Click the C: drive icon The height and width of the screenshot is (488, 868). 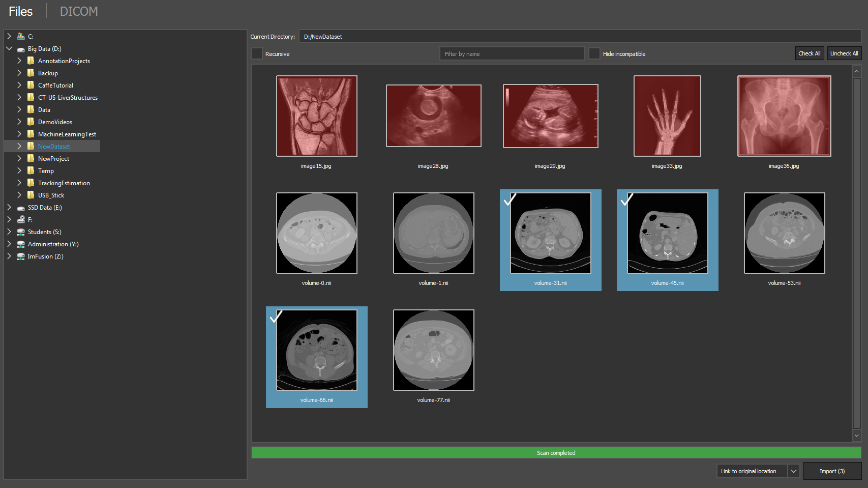coord(21,36)
